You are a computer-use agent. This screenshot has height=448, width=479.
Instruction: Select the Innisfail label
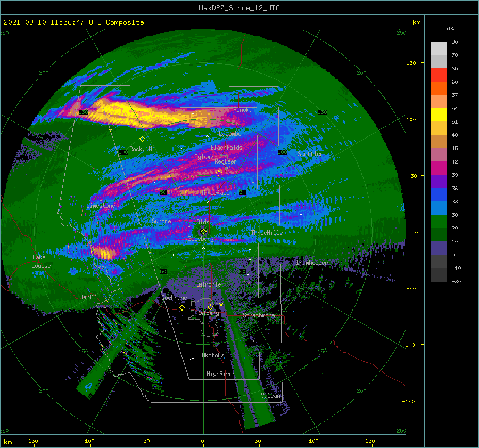coord(216,193)
